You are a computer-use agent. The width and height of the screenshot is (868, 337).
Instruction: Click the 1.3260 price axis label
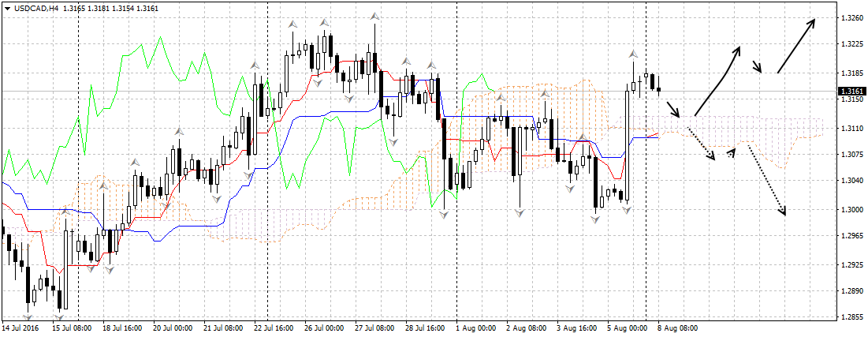[851, 17]
